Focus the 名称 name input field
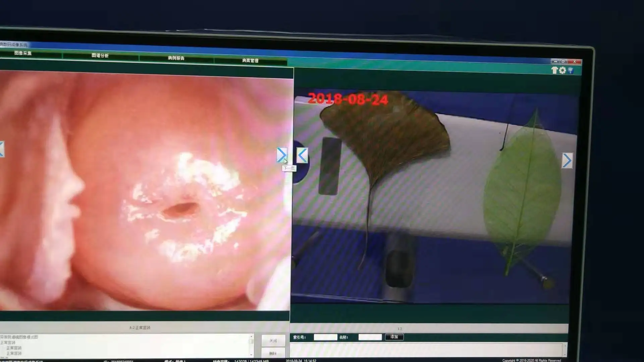Viewport: 644px width, 362px height. click(x=370, y=337)
